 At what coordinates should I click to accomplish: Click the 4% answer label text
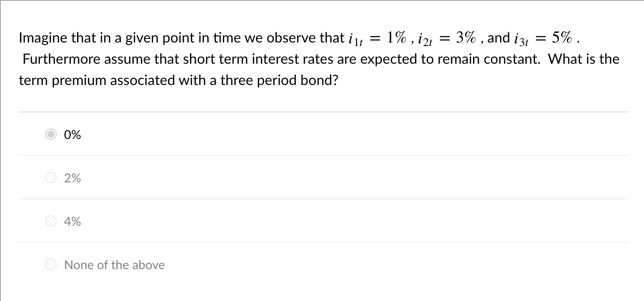(72, 221)
